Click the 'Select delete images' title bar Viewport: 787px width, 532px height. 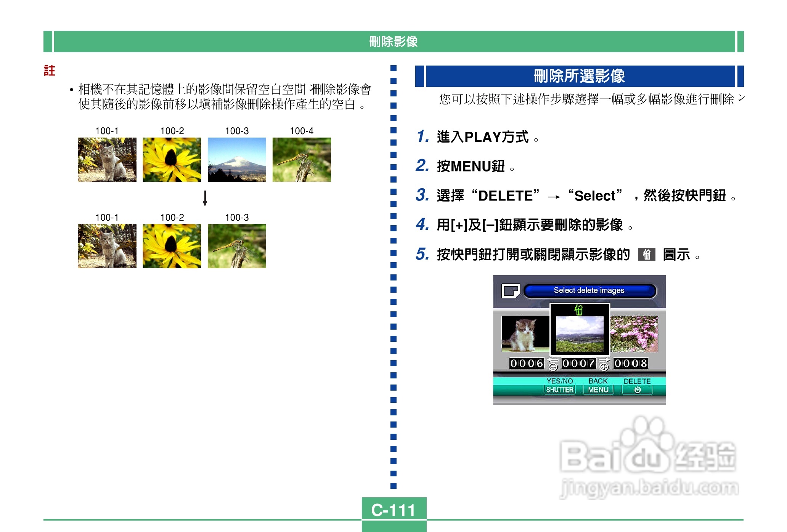[x=589, y=290]
